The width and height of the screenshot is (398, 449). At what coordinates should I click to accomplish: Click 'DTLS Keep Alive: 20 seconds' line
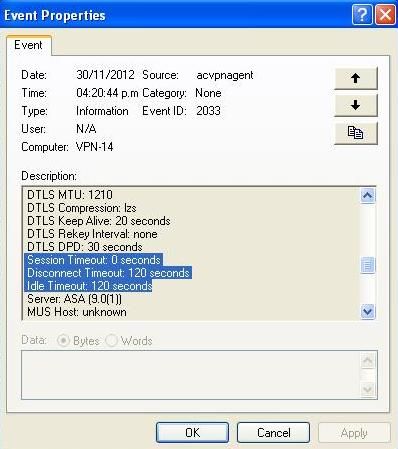[x=99, y=221]
